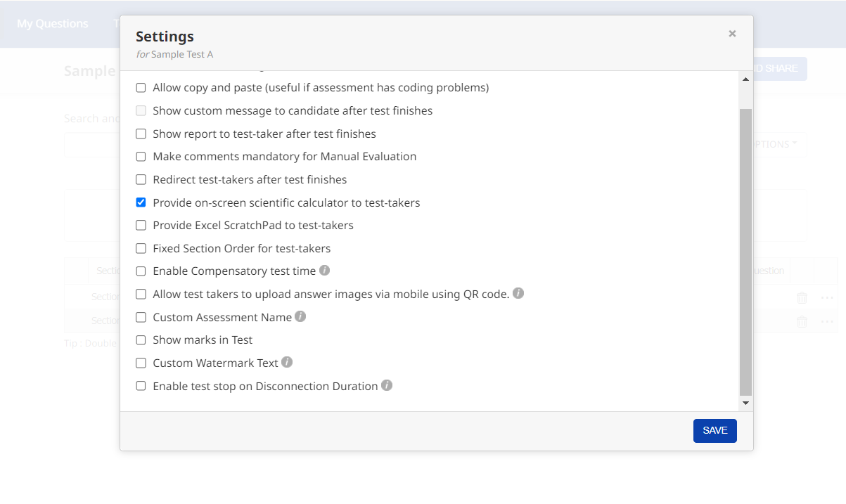Image resolution: width=846 pixels, height=504 pixels.
Task: Save the settings with SAVE button
Action: tap(715, 430)
